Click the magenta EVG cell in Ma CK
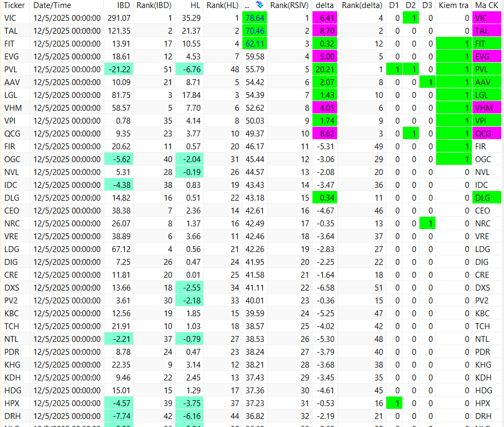 coord(487,57)
